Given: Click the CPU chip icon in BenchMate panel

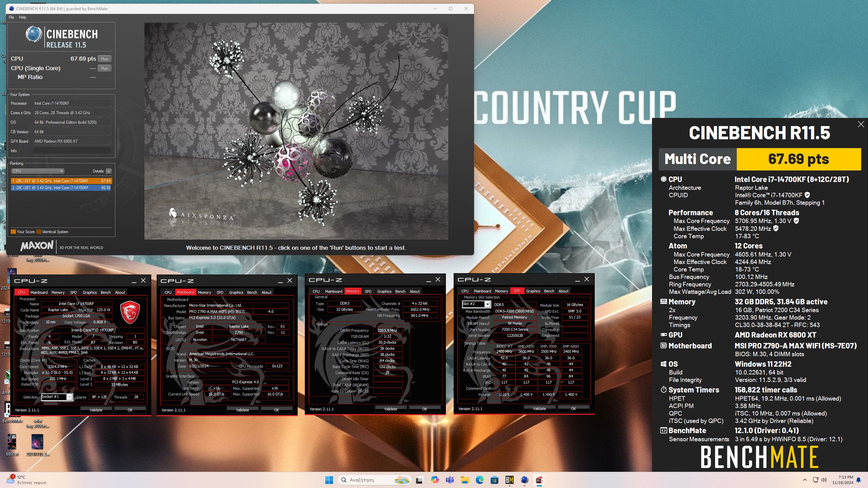Looking at the screenshot, I should pos(664,179).
